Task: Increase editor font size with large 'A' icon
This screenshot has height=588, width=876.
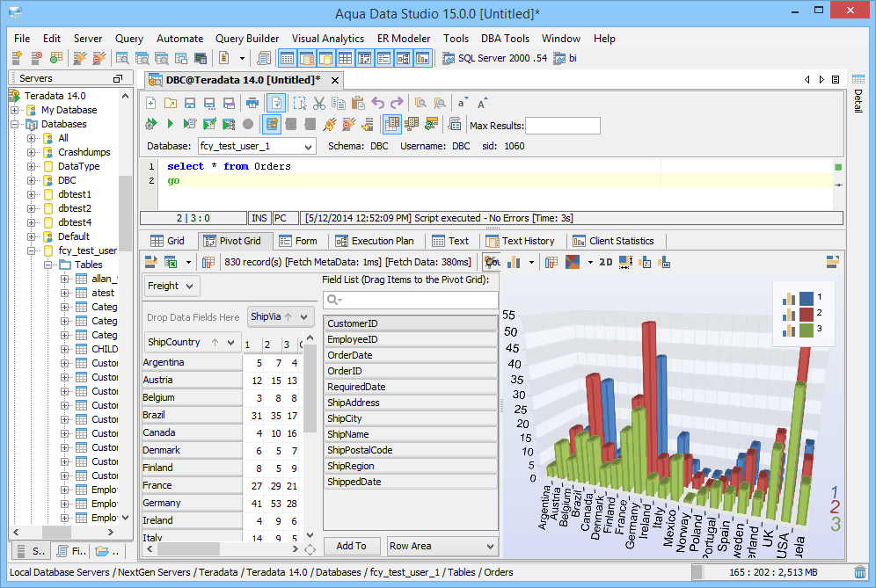Action: 482,103
